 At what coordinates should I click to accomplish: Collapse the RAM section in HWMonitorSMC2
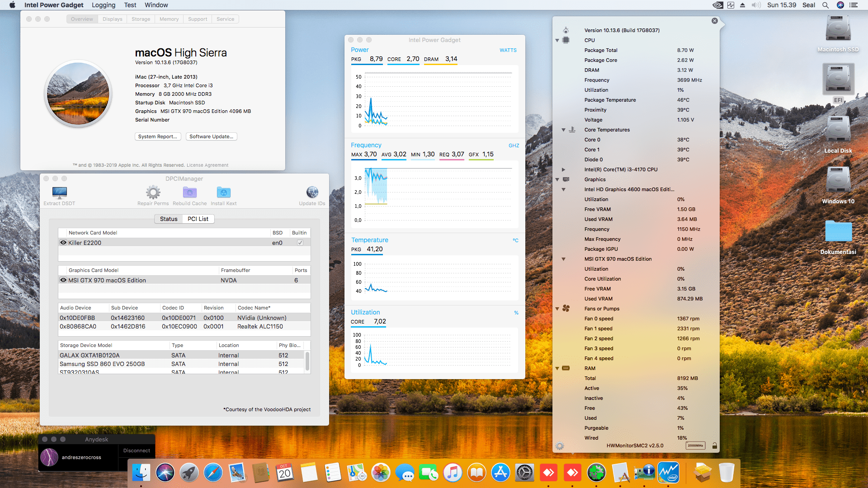557,368
